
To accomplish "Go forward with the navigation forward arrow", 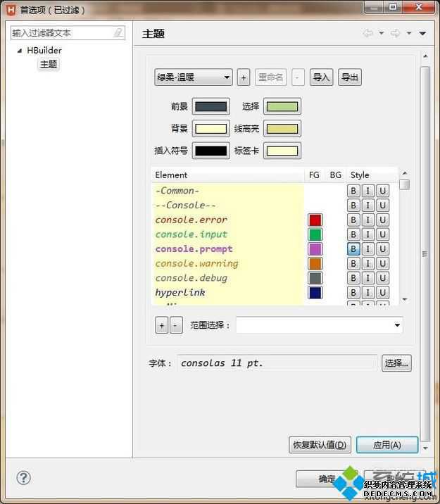I will (x=396, y=33).
